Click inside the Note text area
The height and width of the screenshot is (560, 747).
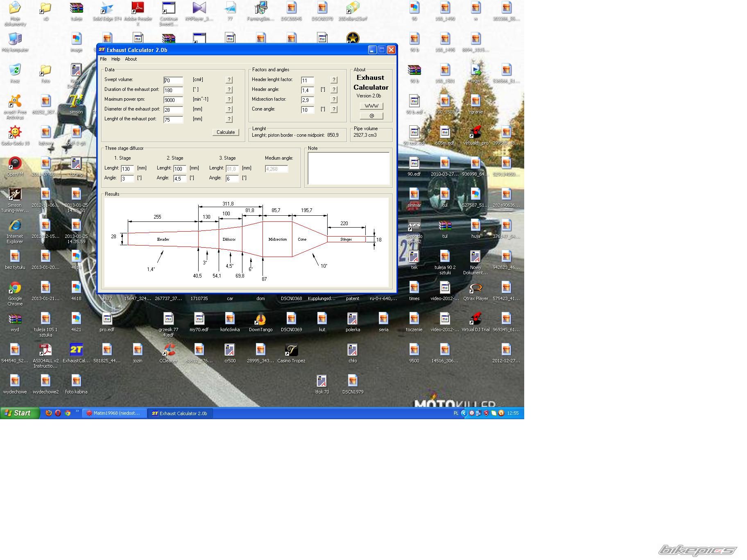[349, 169]
